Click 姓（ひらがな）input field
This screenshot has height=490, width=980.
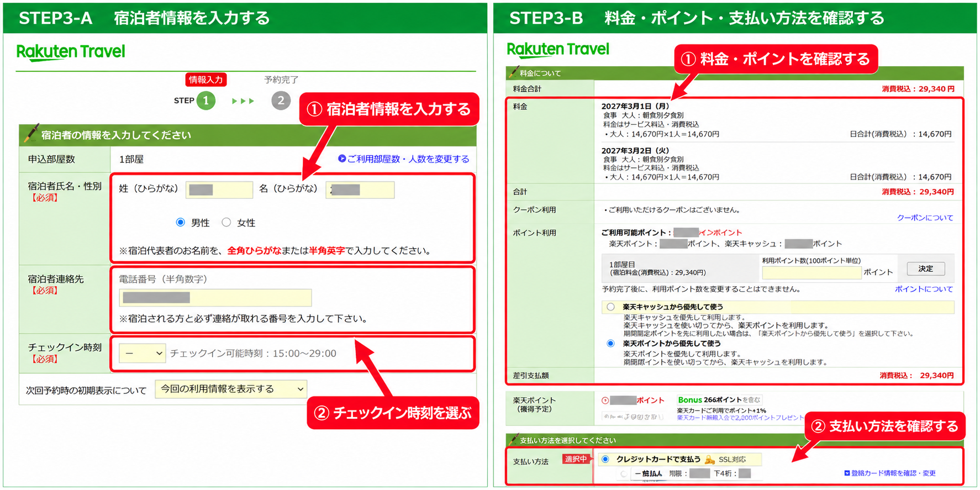click(219, 189)
